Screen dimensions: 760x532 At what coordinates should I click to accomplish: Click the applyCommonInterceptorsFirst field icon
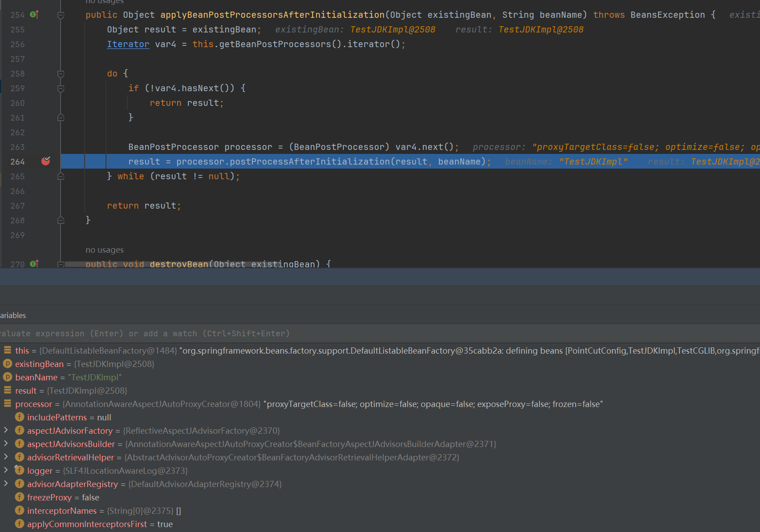coord(20,524)
